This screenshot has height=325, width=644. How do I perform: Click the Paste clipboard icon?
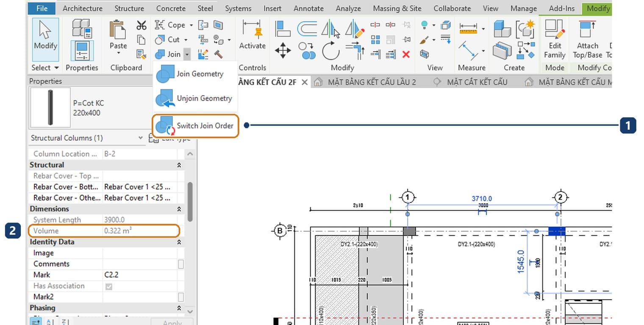pos(118,30)
